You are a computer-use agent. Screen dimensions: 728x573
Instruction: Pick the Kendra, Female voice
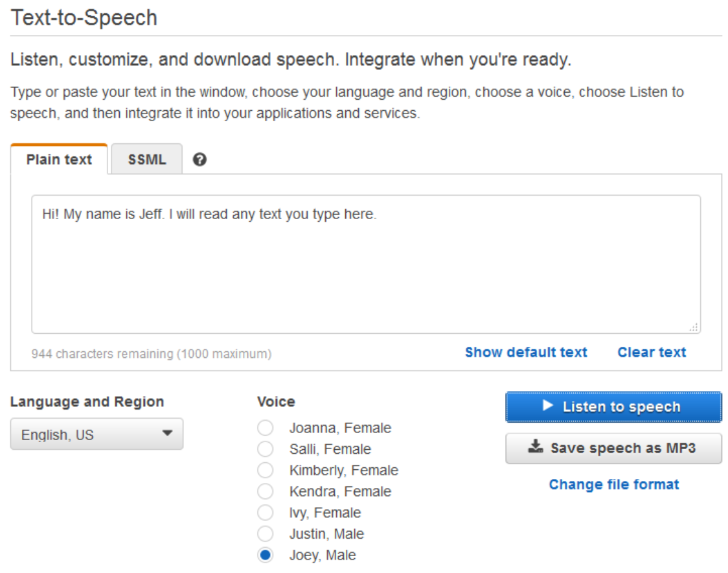[x=266, y=492]
